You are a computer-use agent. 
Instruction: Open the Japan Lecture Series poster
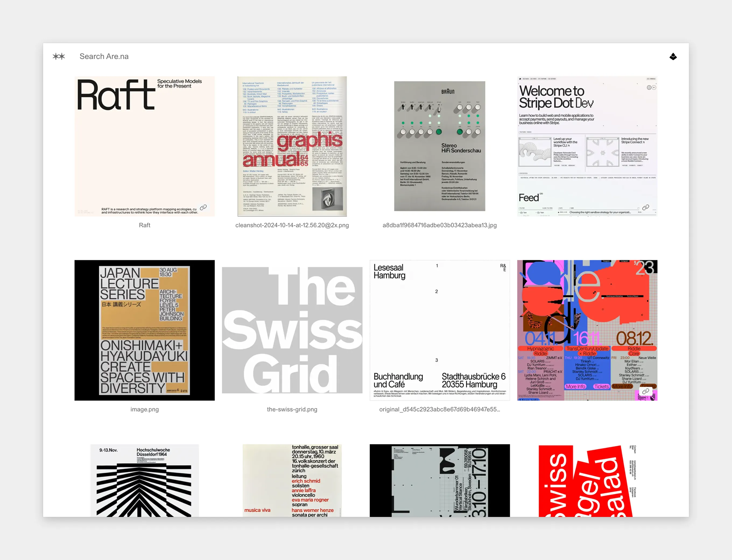coord(145,330)
